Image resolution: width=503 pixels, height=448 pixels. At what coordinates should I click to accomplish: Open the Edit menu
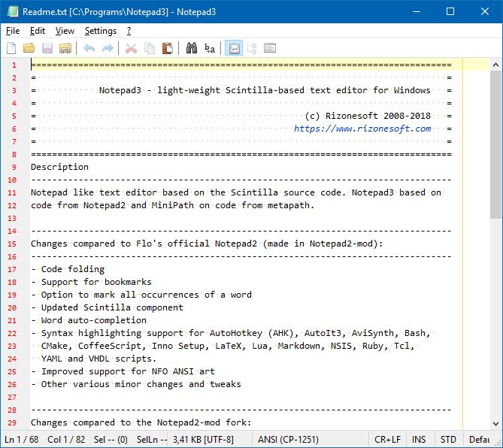click(x=38, y=31)
